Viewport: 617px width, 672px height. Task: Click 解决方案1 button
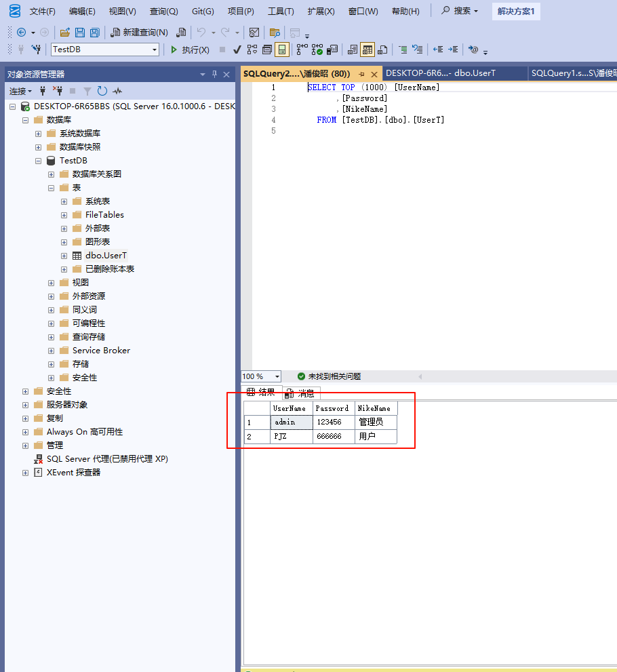tap(516, 11)
